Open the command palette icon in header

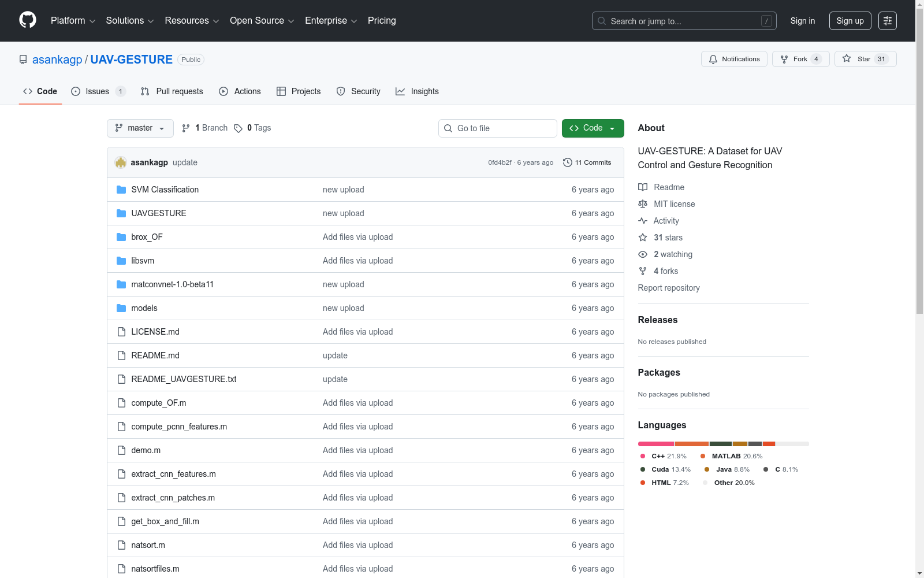coord(888,21)
